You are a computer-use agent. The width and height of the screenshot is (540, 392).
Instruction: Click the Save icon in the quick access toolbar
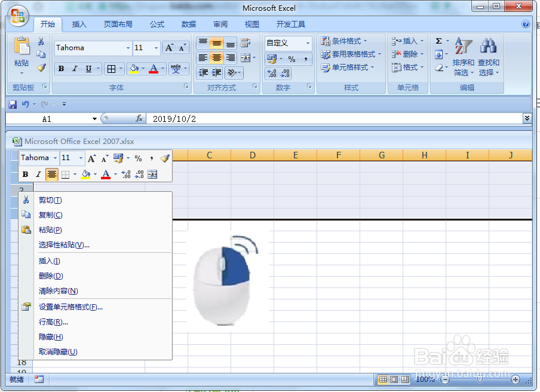pyautogui.click(x=13, y=105)
